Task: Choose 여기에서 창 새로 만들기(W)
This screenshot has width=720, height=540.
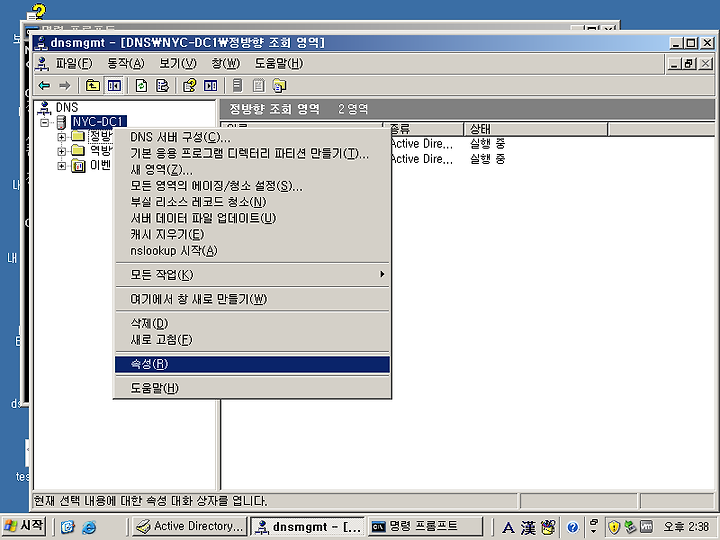Action: (x=252, y=299)
